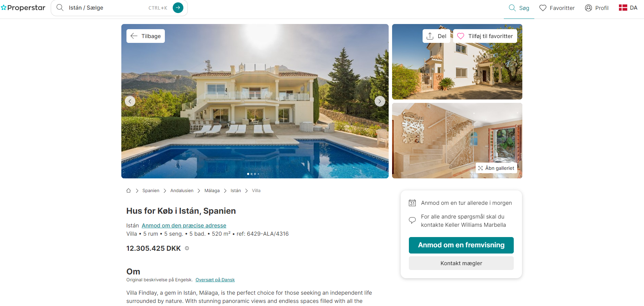Open price info icon next to DKK
This screenshot has width=644, height=306.
187,248
